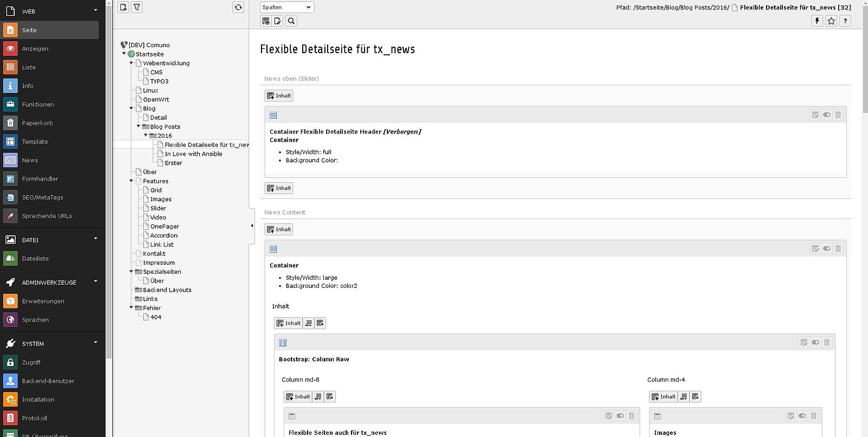Edit the Bootstrap Column Row element
The width and height of the screenshot is (868, 437).
804,342
